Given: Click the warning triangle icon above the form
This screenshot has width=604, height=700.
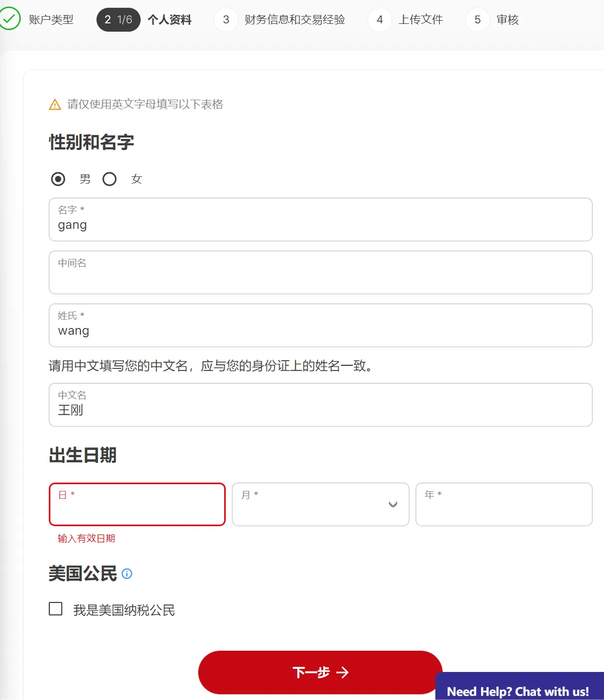Looking at the screenshot, I should (x=54, y=104).
